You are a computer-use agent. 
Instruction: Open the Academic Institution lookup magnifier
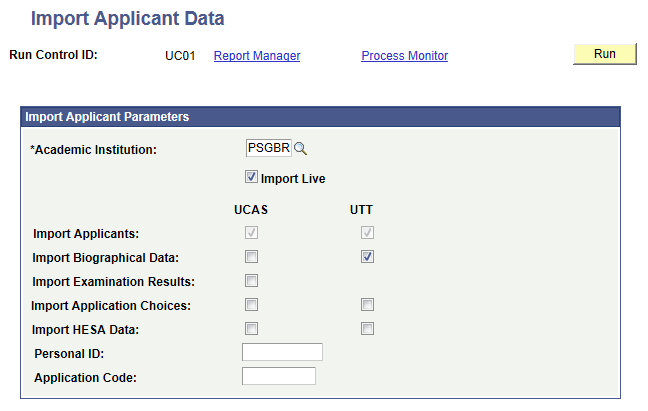pyautogui.click(x=300, y=149)
